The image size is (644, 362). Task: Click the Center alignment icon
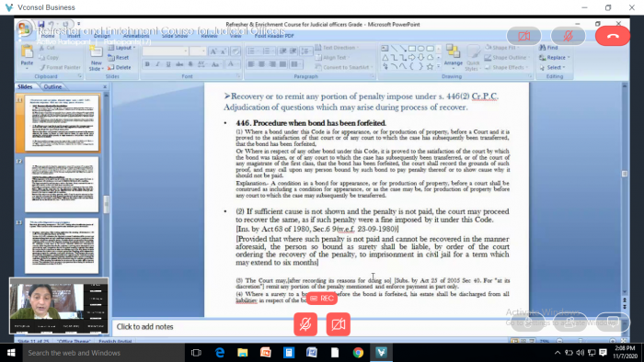pos(261,64)
